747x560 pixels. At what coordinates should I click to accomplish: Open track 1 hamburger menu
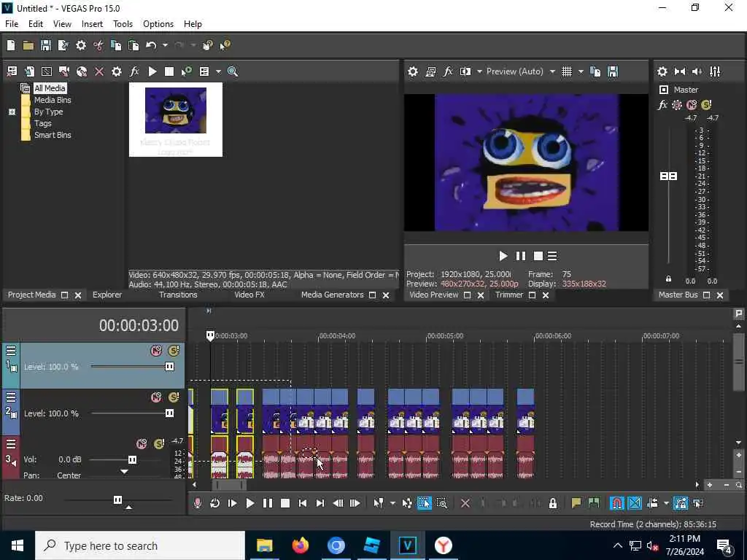click(11, 351)
